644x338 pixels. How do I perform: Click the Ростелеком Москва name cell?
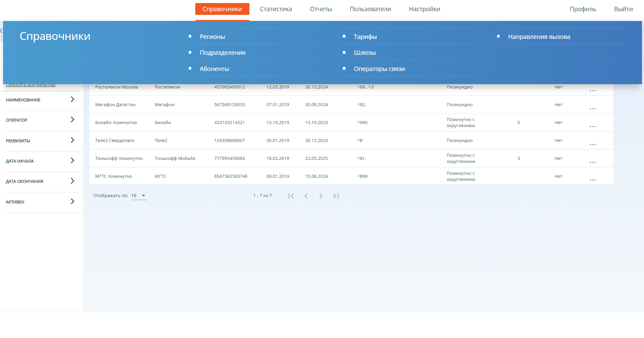116,87
